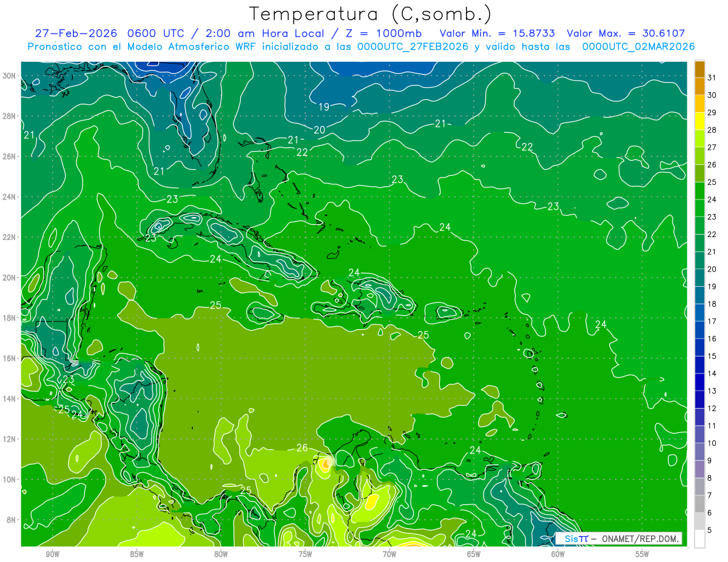
Task: Click the "28N" latitude axis label
Action: pyautogui.click(x=10, y=116)
